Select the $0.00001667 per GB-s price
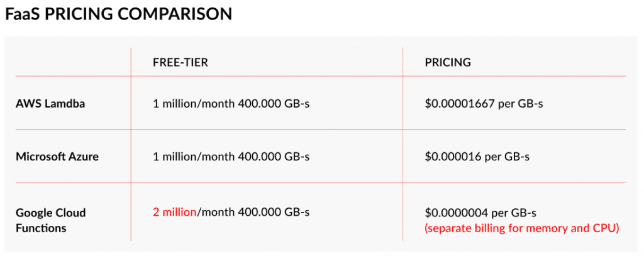The height and width of the screenshot is (256, 644). (484, 104)
